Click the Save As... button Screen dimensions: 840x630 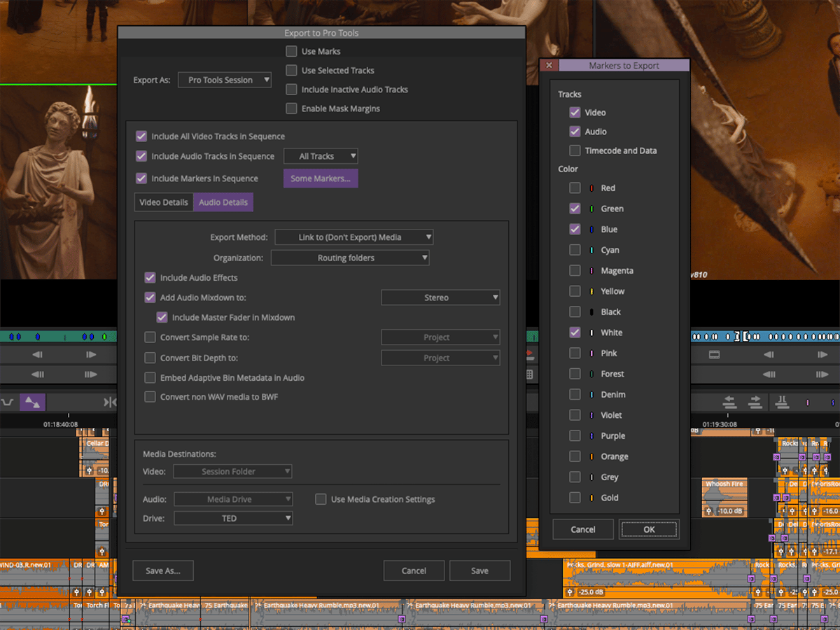[x=163, y=570]
